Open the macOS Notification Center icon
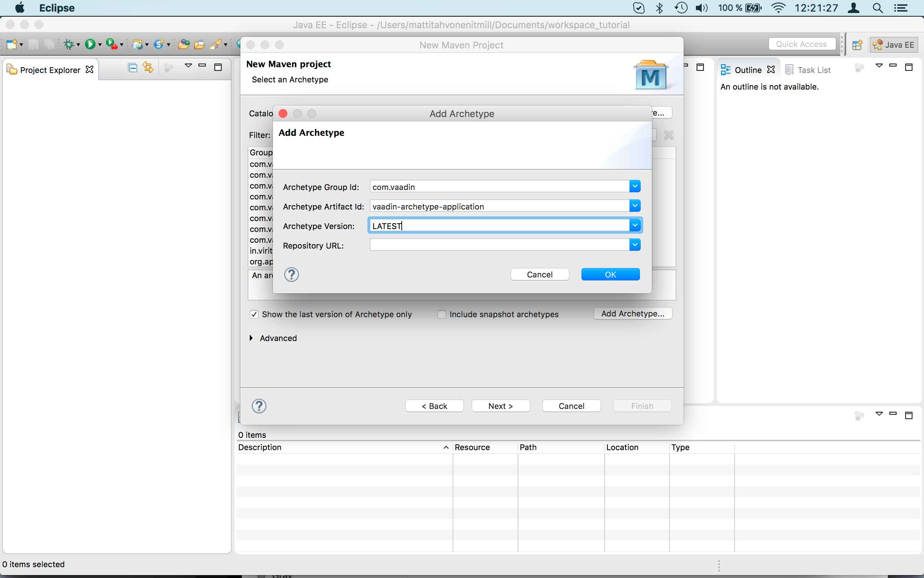Viewport: 924px width, 578px height. 901,8
